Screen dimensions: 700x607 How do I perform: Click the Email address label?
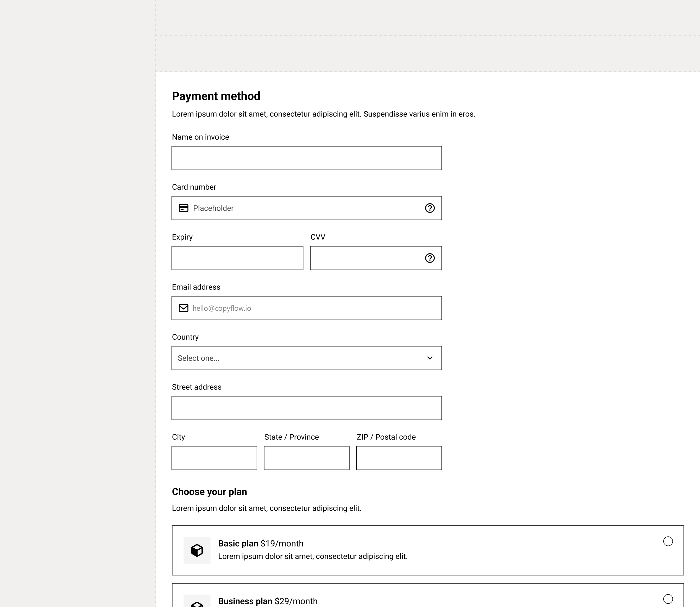point(196,287)
